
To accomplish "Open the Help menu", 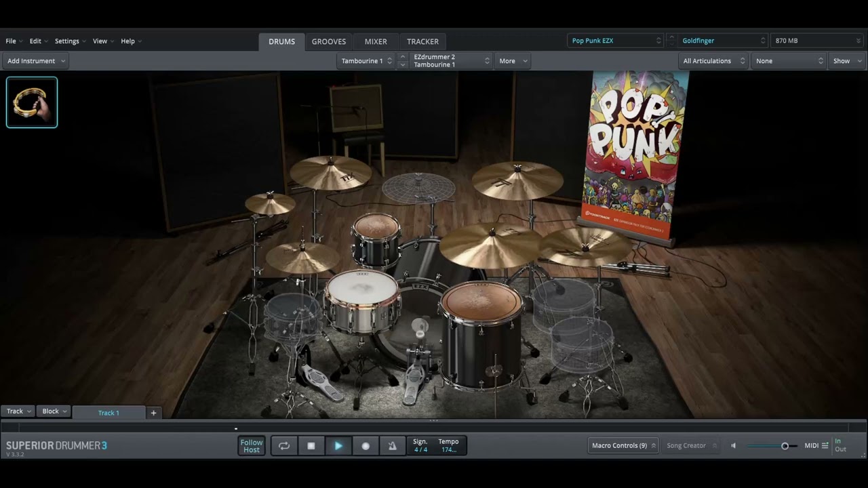I will click(131, 41).
